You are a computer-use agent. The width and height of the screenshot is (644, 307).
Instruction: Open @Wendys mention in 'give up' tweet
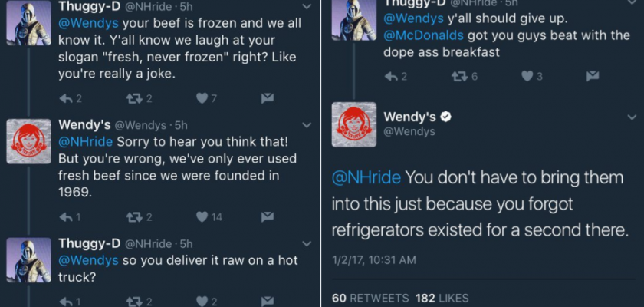click(413, 18)
